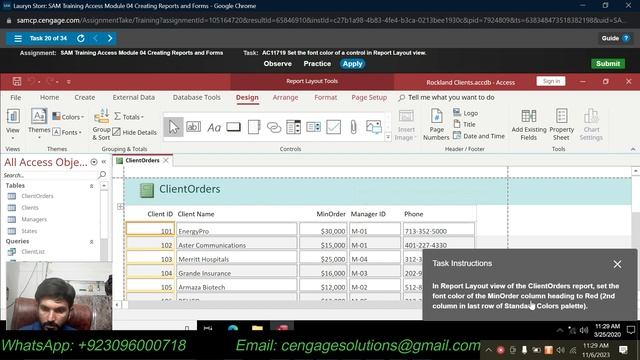Select the Client Name column heading

[x=196, y=214]
